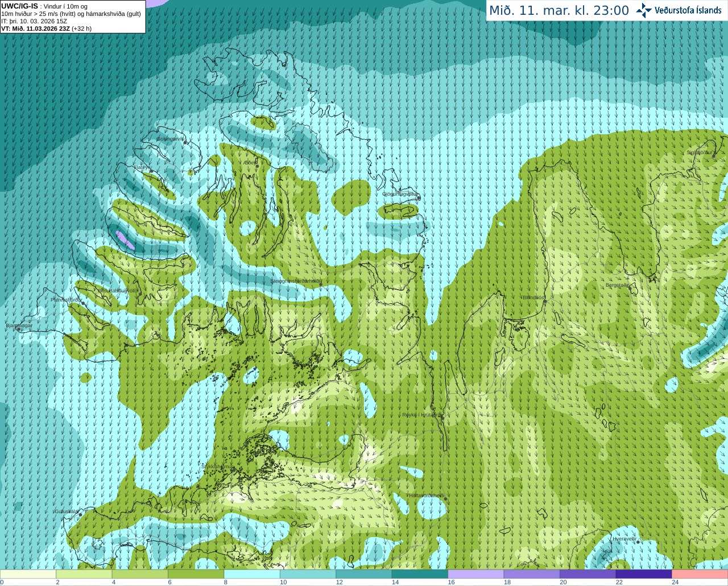The width and height of the screenshot is (728, 586).
Task: Select the Bergstaðir station dot
Action: [631, 288]
